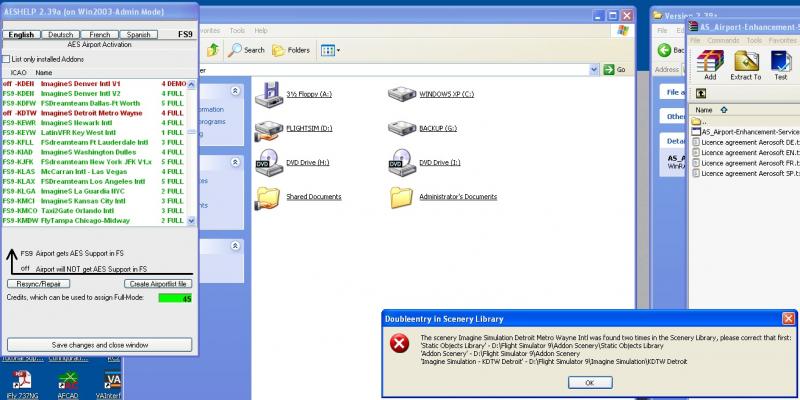Click the WinRAR Extract To icon

click(746, 61)
